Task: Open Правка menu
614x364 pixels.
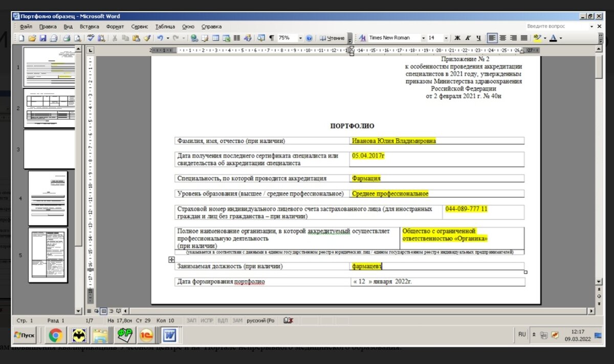Action: 48,26
